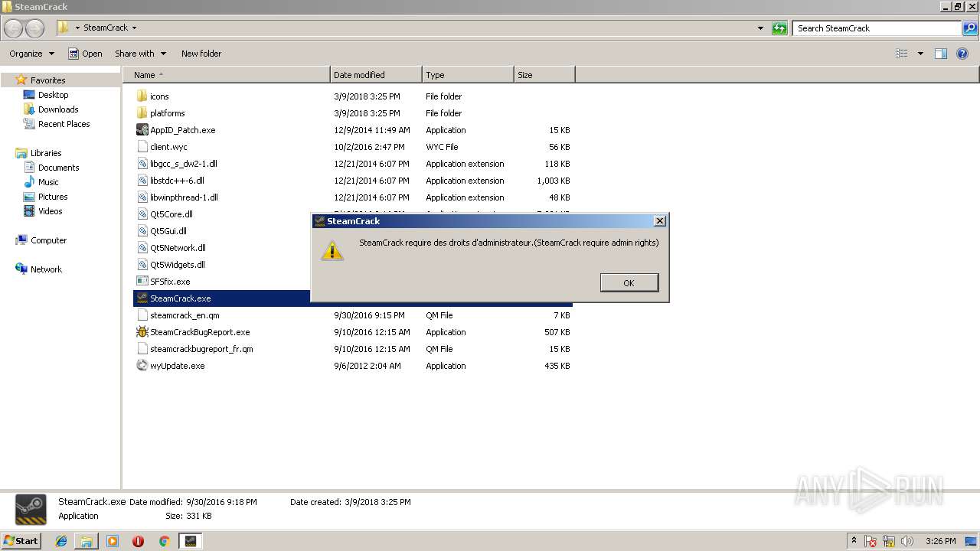Select the Qt5Widgets.dll file icon

(x=142, y=265)
